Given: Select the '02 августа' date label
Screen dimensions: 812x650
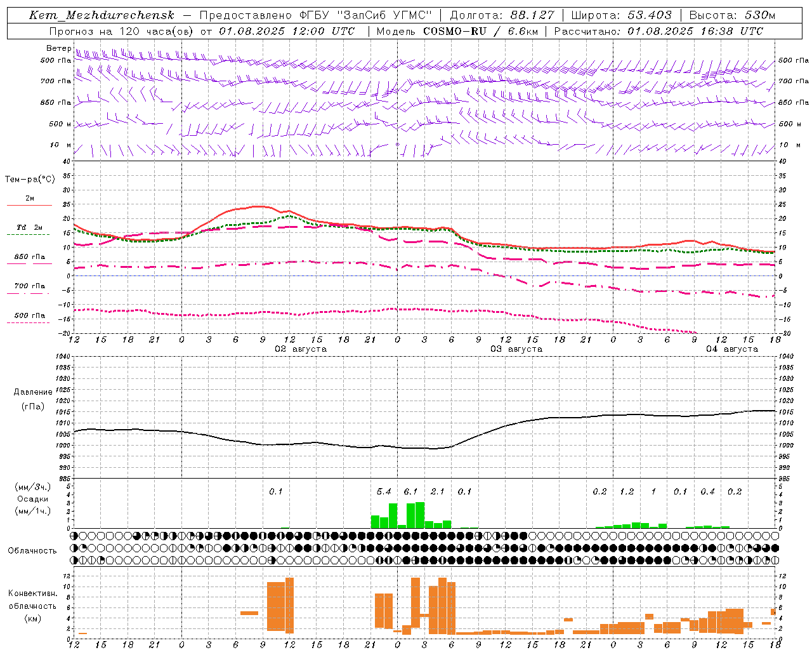Looking at the screenshot, I should pyautogui.click(x=300, y=349).
